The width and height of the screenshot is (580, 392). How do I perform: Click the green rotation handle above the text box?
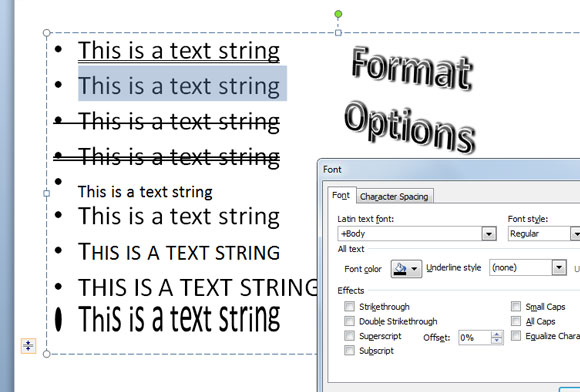tap(338, 14)
